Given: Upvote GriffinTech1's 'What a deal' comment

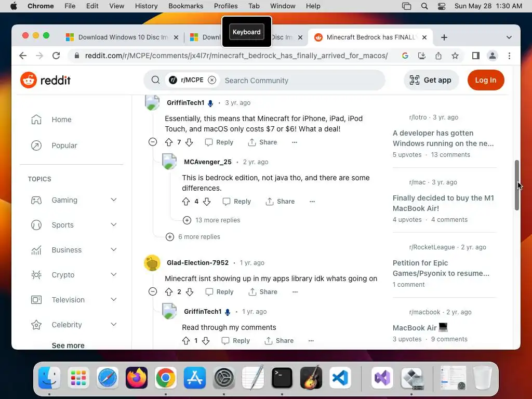Looking at the screenshot, I should pyautogui.click(x=169, y=142).
